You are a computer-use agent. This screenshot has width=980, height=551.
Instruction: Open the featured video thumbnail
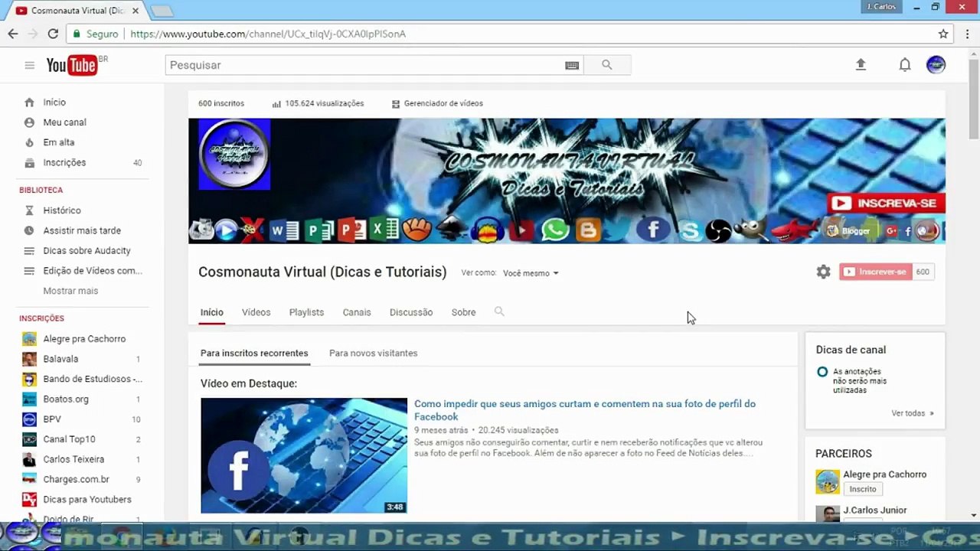(304, 455)
